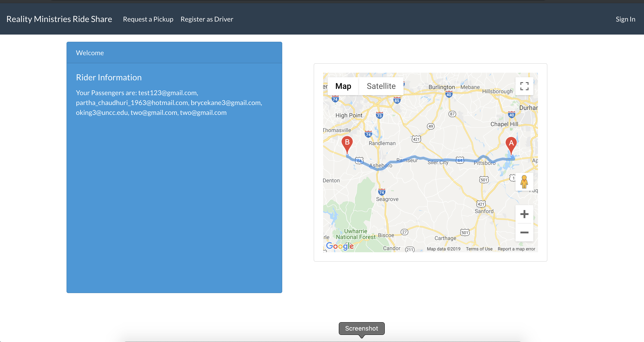The image size is (644, 342).
Task: Go to Reality Ministries Ride Share home
Action: pos(59,19)
